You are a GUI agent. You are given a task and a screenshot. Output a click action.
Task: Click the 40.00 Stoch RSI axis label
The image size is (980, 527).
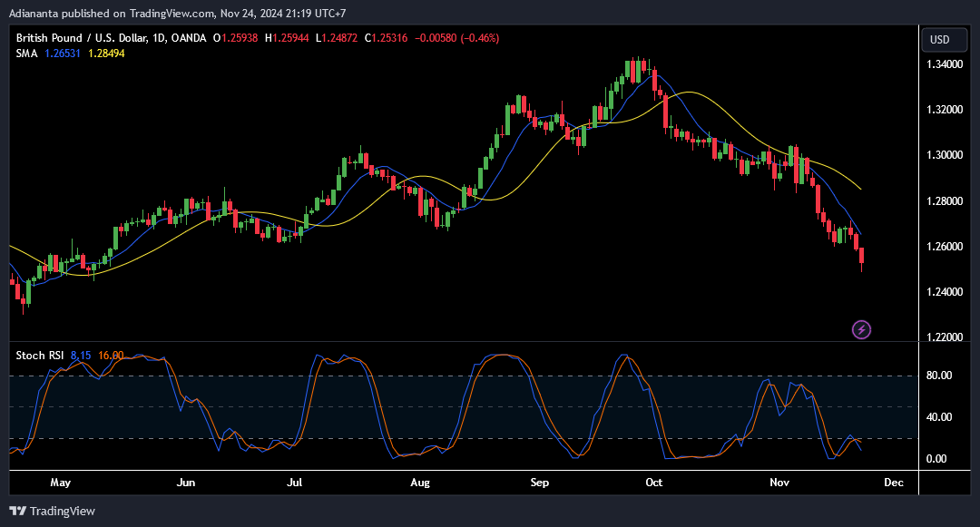(939, 417)
